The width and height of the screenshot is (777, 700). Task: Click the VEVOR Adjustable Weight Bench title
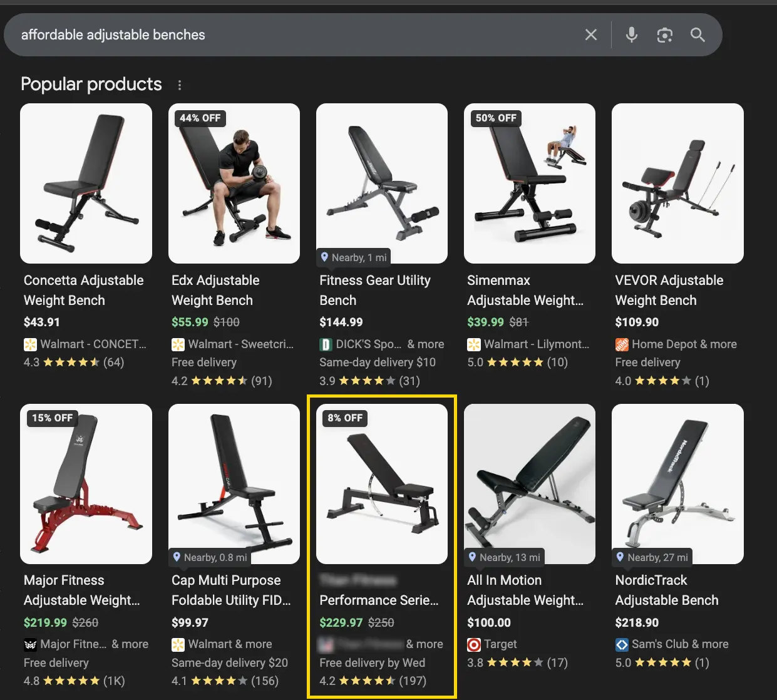pyautogui.click(x=669, y=291)
